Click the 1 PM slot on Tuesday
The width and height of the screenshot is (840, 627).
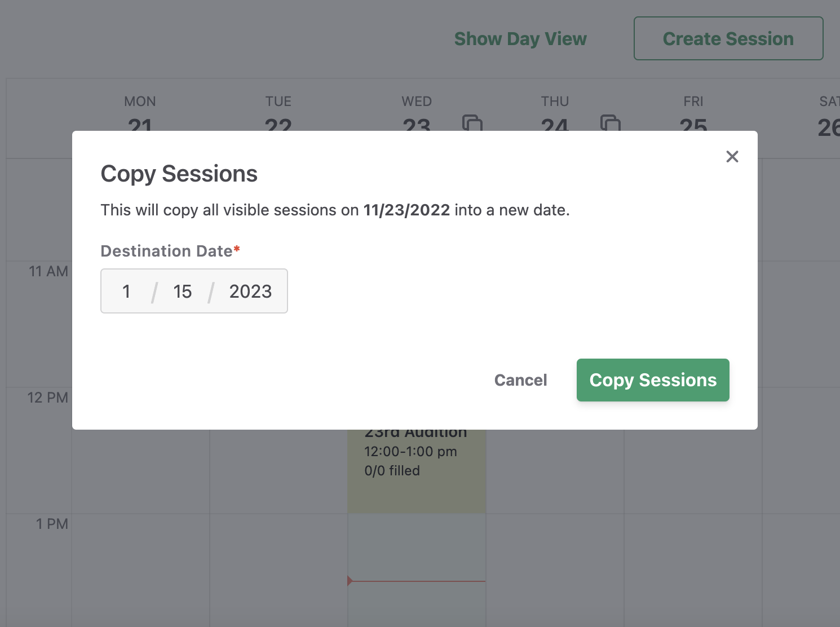[x=278, y=570]
